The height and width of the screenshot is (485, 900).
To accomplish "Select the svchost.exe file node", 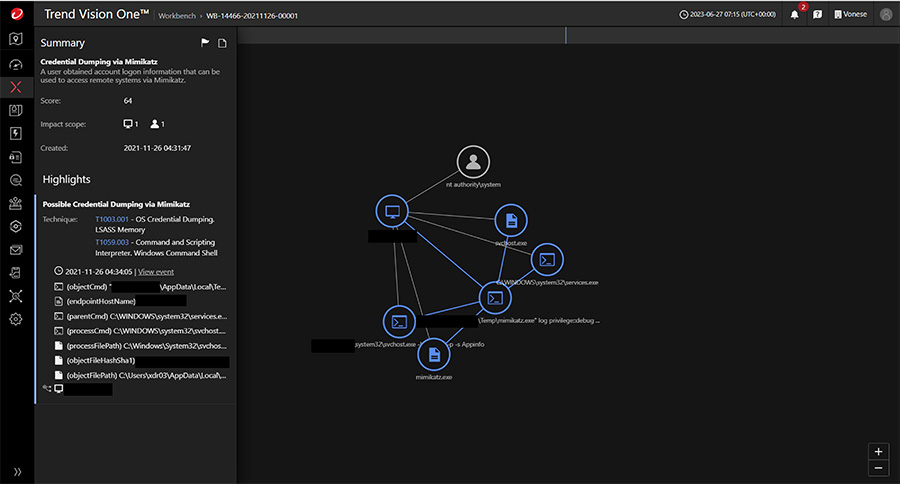I will pos(510,220).
